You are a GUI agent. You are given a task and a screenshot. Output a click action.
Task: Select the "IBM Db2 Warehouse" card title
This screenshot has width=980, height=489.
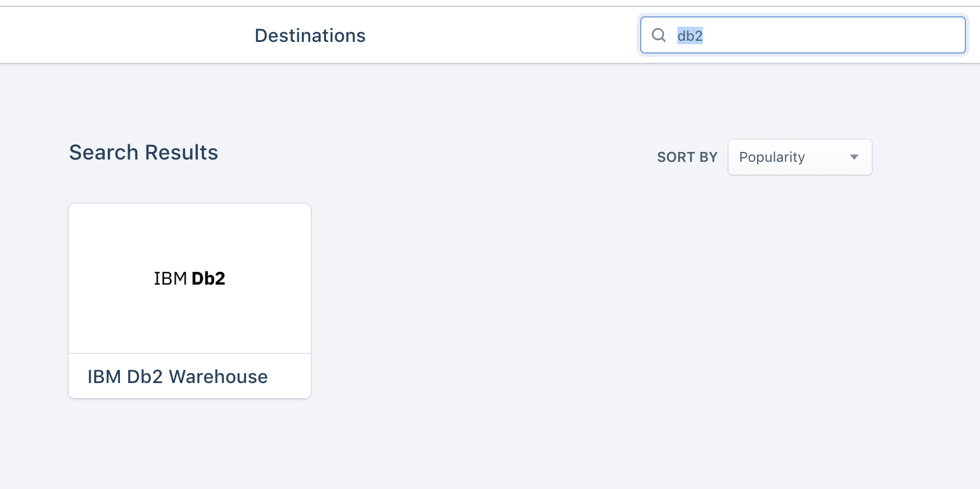pyautogui.click(x=177, y=377)
